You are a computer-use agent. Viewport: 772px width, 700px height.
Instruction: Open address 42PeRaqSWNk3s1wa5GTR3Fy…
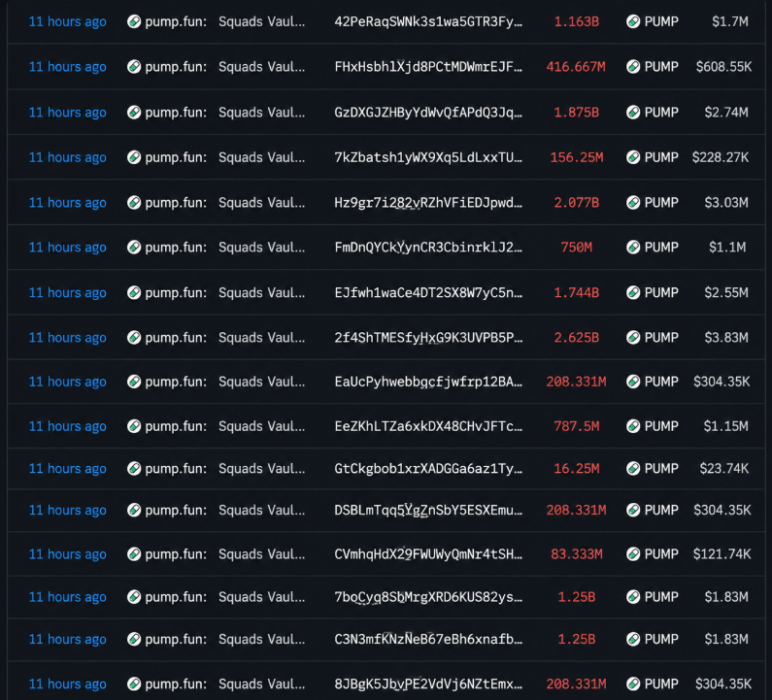428,21
